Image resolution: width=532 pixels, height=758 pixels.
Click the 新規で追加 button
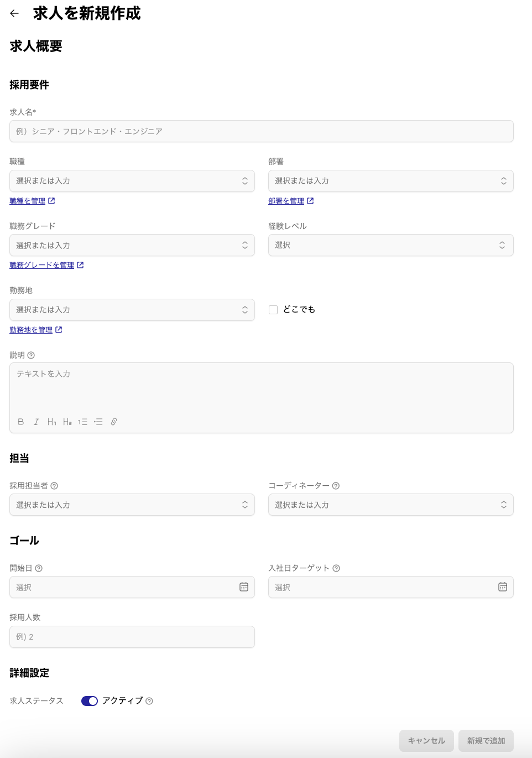(486, 741)
